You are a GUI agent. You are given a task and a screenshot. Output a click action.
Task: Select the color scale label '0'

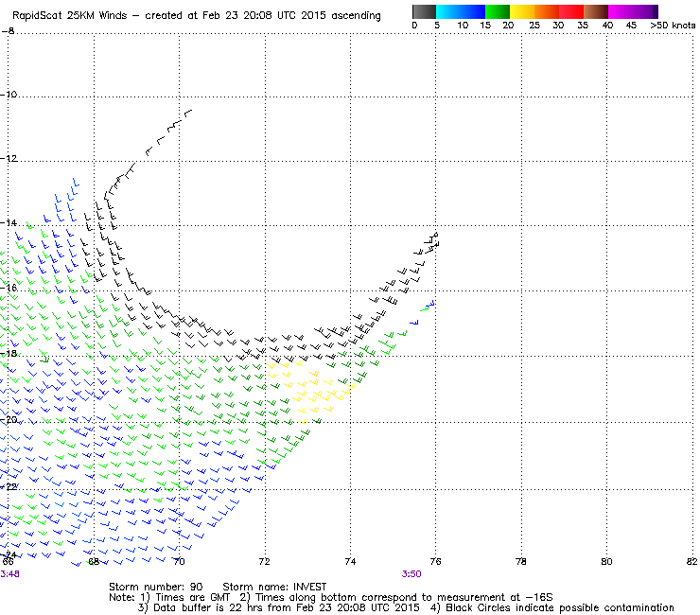tap(414, 26)
